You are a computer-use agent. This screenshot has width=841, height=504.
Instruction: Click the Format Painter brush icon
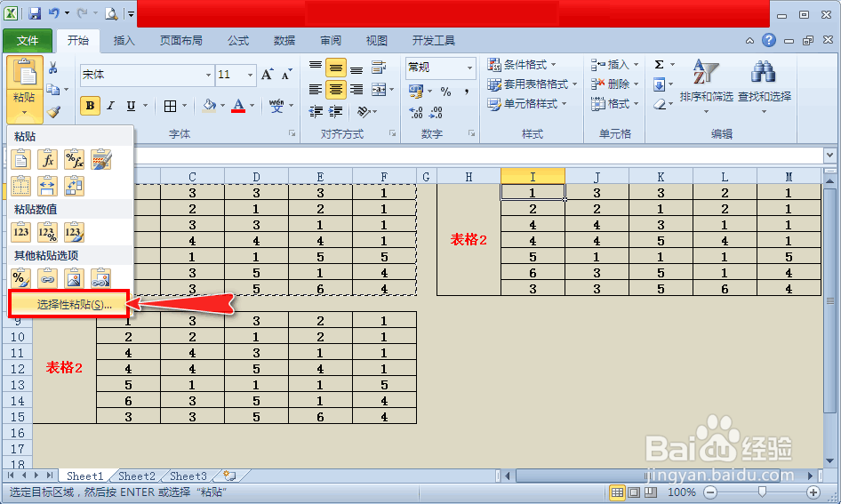[x=53, y=111]
